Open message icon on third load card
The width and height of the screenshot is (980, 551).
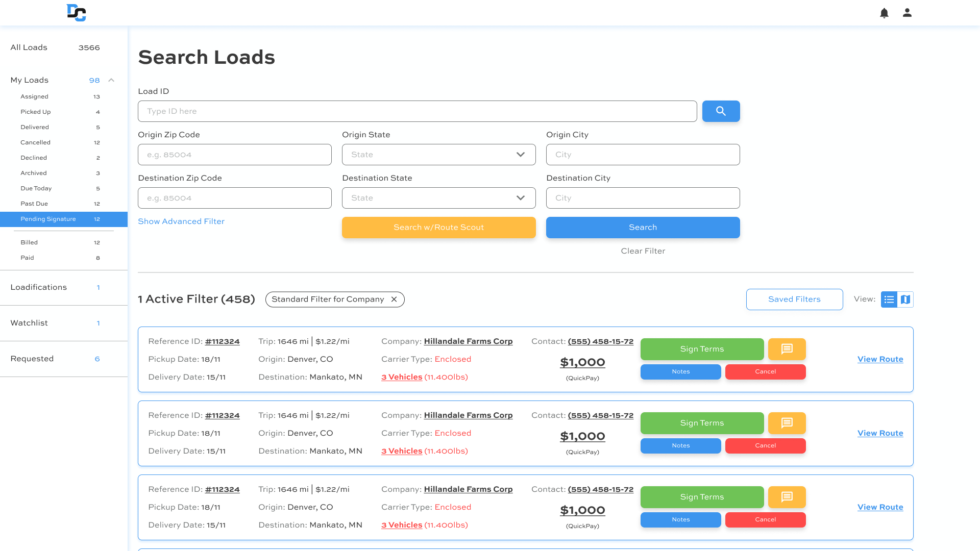[787, 497]
